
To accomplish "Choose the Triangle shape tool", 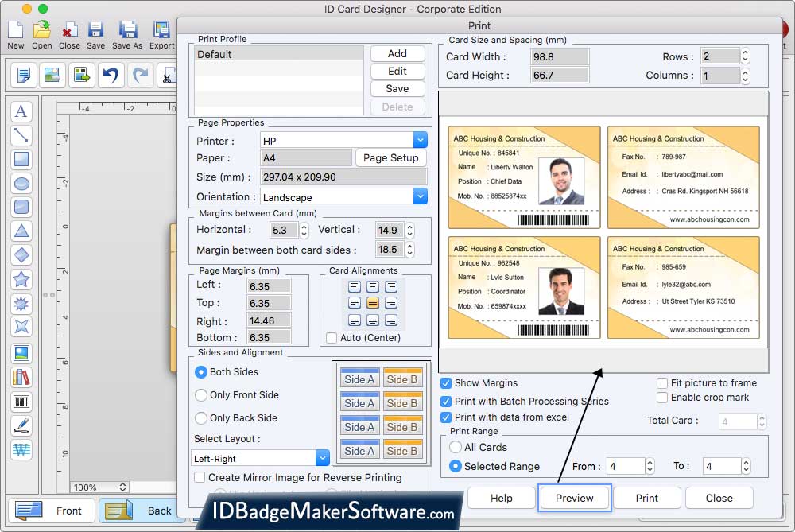I will 21,231.
